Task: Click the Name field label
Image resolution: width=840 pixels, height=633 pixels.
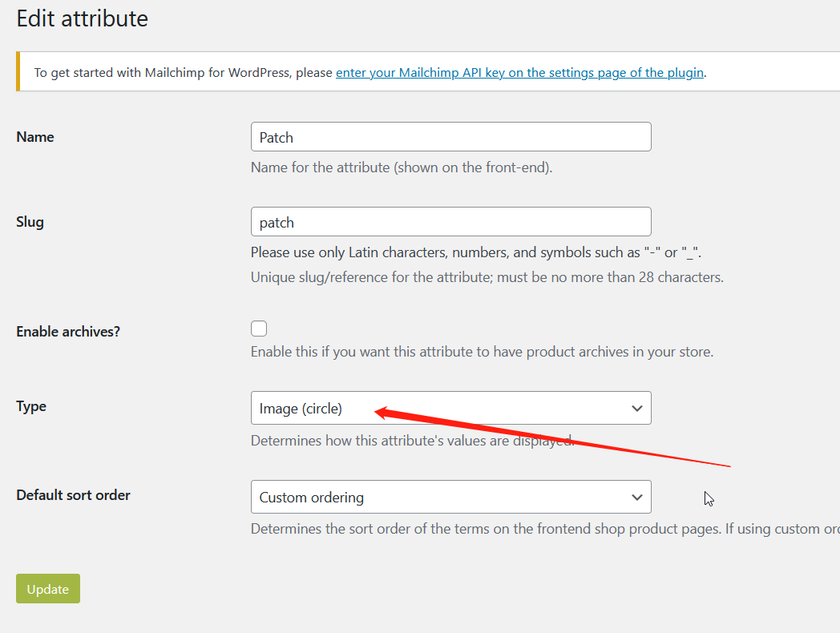Action: [x=34, y=137]
